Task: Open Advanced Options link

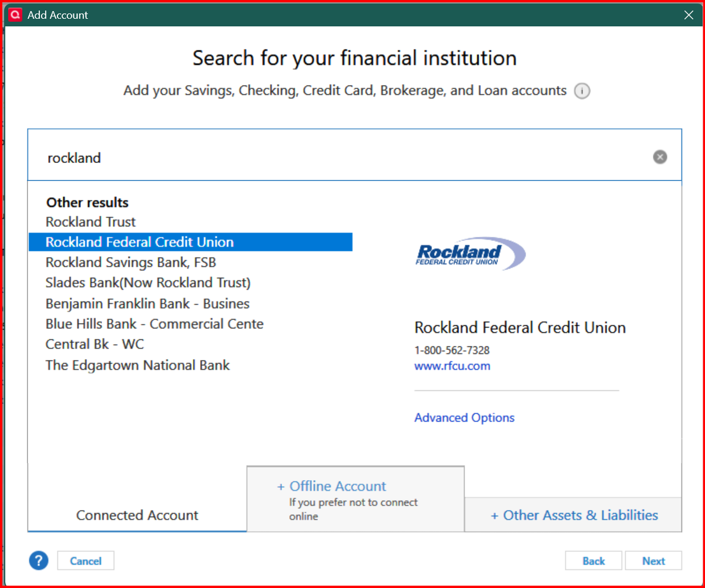Action: [x=465, y=417]
